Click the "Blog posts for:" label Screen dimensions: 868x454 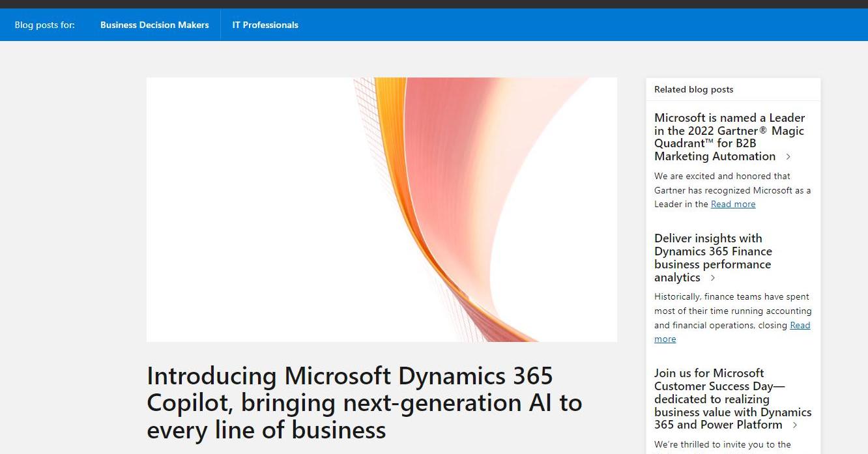[x=44, y=25]
